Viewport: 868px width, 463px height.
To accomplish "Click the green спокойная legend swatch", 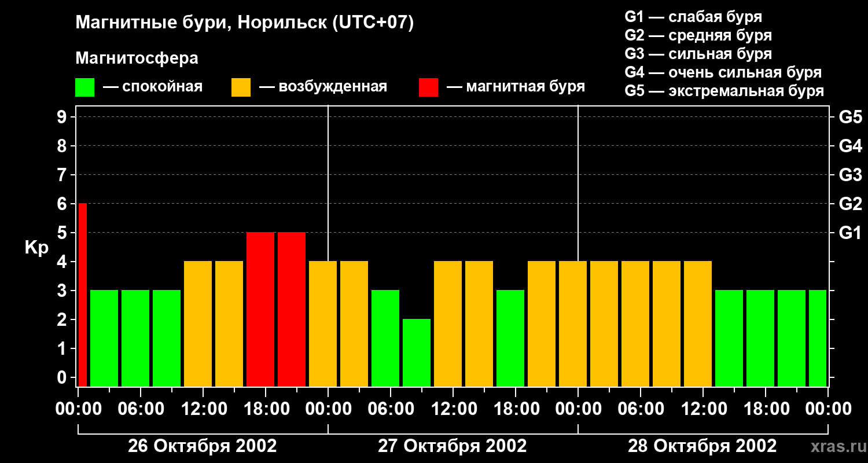I will click(x=84, y=87).
